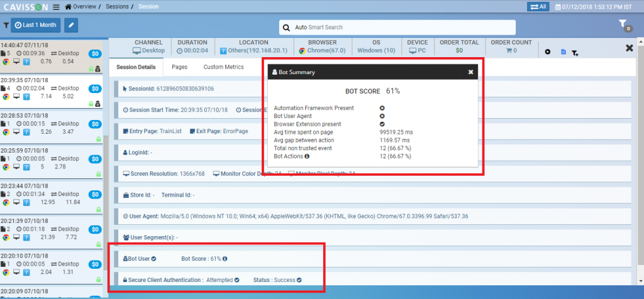
Task: Click the Bot User check mark icon
Action: (154, 258)
